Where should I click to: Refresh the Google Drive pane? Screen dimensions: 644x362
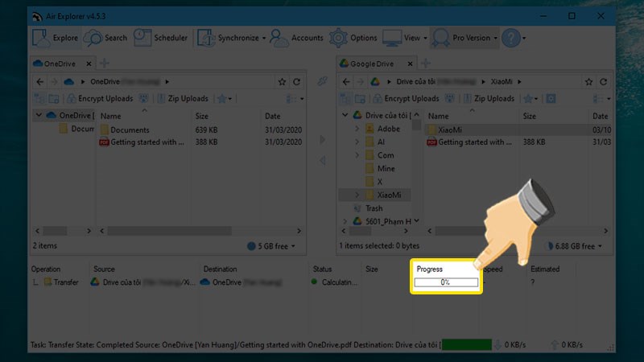603,82
